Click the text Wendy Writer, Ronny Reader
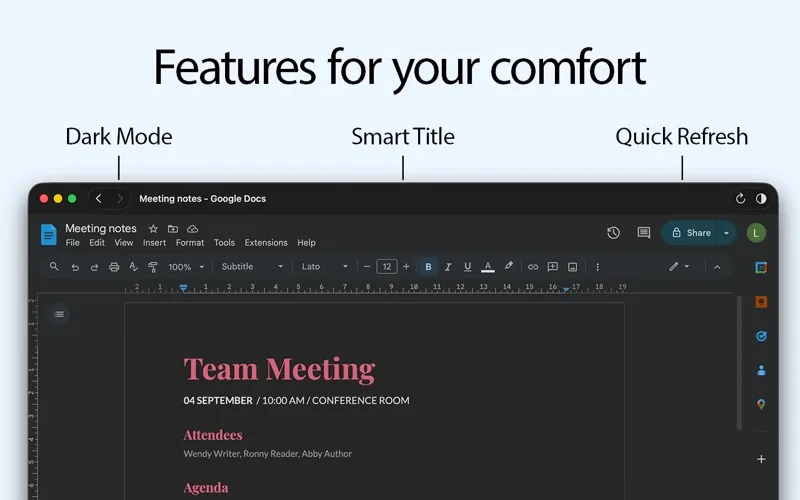 241,454
